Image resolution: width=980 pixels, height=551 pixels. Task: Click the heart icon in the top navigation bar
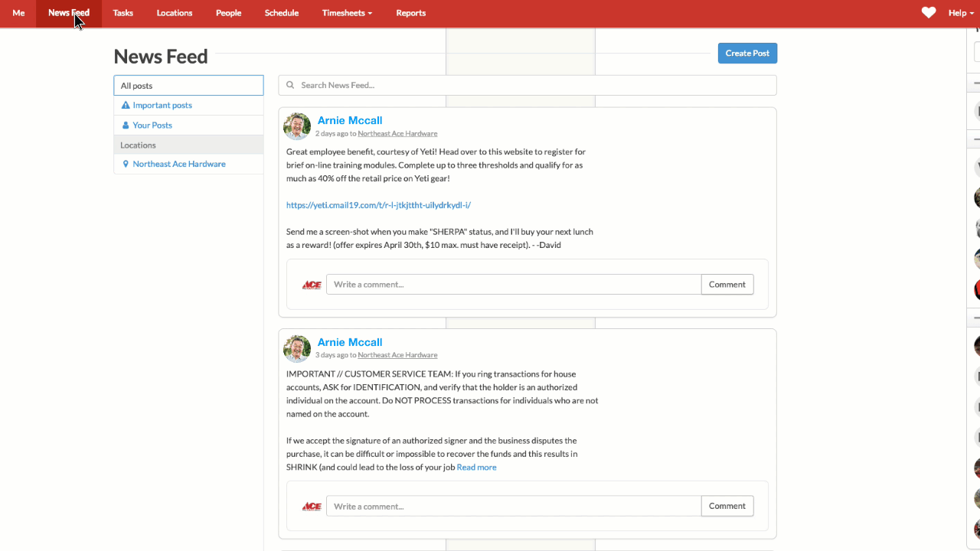click(x=928, y=12)
